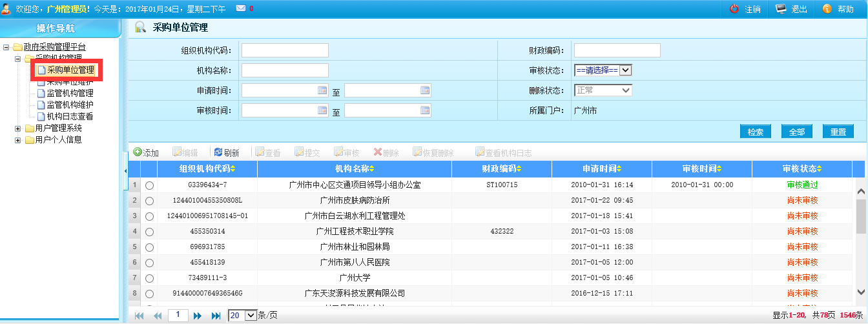Screen dimensions: 868x324
Task: Select radio button for 广州市皮肤病防治所 row
Action: (x=150, y=201)
